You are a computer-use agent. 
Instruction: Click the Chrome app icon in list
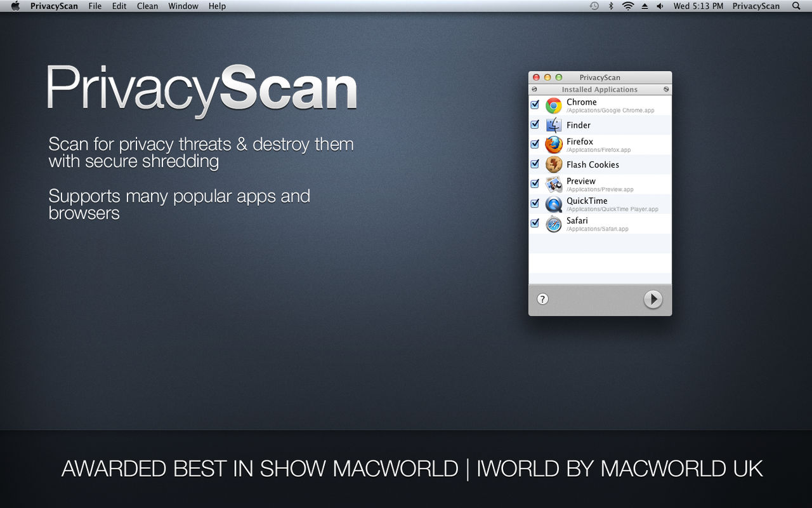(554, 105)
